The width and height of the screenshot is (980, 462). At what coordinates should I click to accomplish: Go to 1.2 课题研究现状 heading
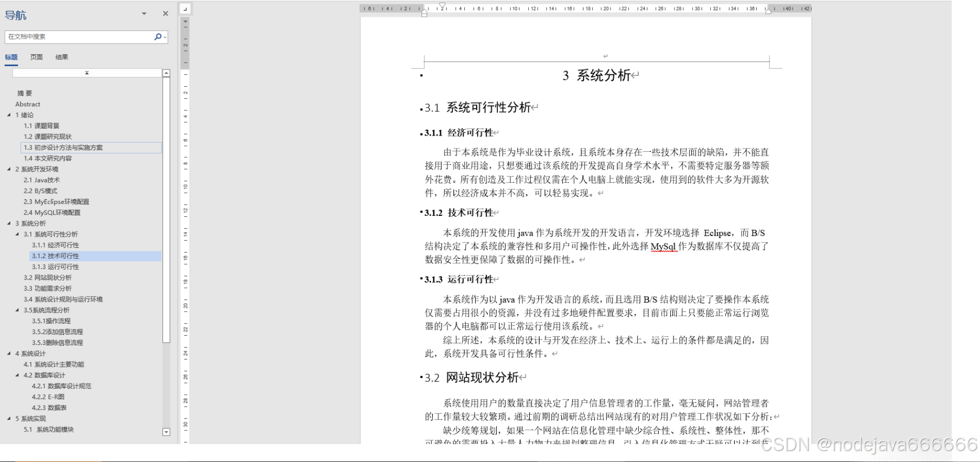click(x=48, y=137)
